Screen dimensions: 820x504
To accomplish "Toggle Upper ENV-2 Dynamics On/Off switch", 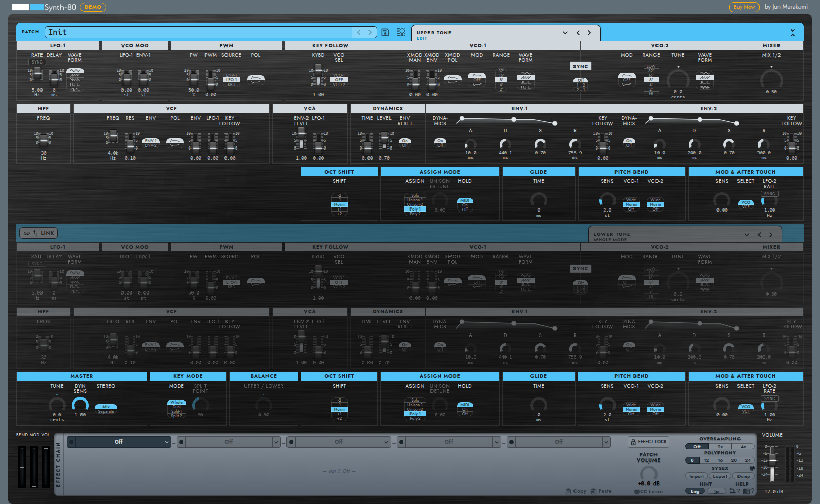I will 629,143.
